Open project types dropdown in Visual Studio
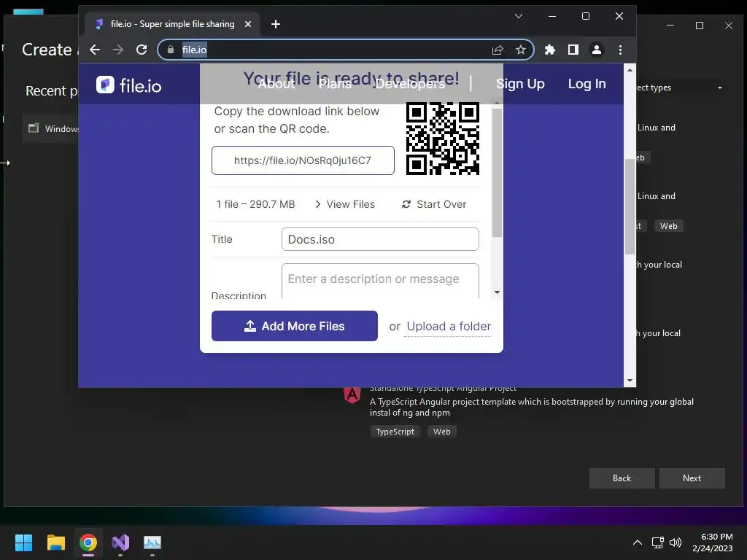747x560 pixels. (x=681, y=87)
